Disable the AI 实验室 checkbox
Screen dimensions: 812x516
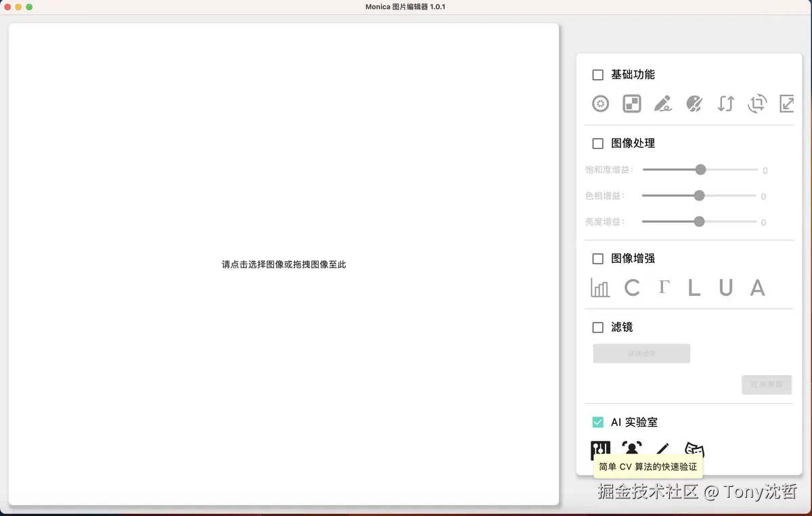(x=597, y=422)
